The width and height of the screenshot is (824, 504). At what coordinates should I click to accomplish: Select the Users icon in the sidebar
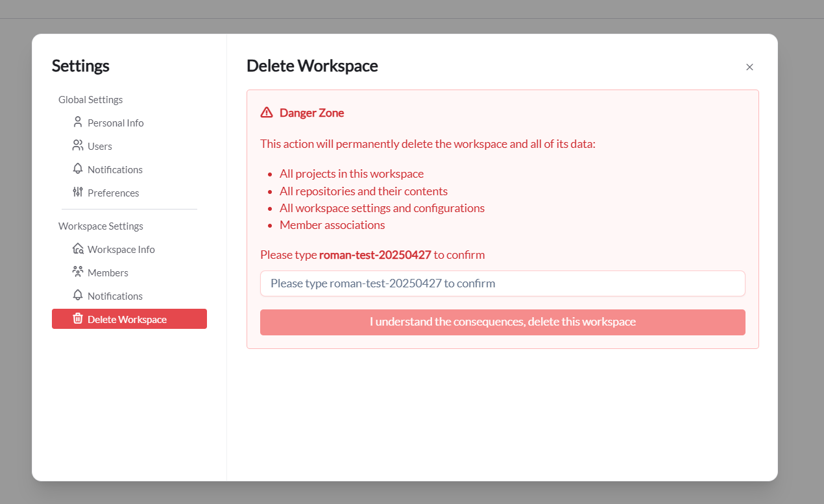tap(77, 145)
